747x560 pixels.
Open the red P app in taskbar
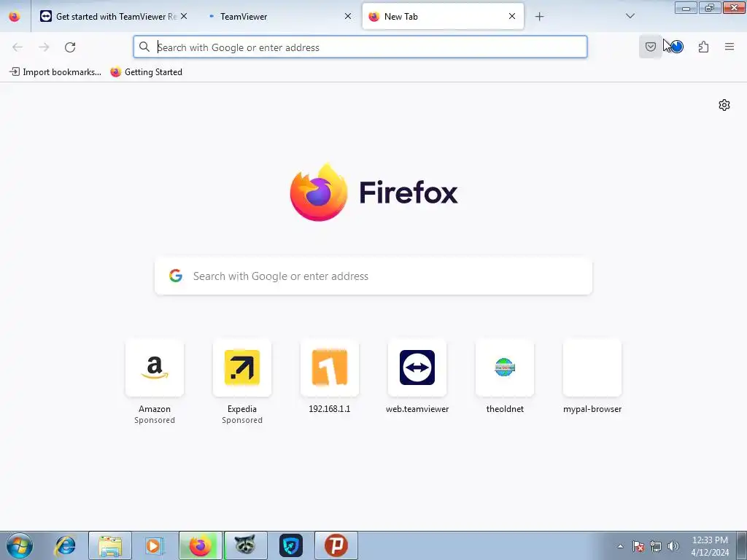336,545
